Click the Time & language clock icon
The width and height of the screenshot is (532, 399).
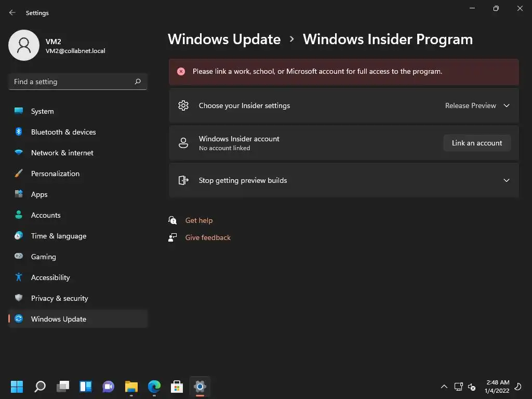click(19, 235)
